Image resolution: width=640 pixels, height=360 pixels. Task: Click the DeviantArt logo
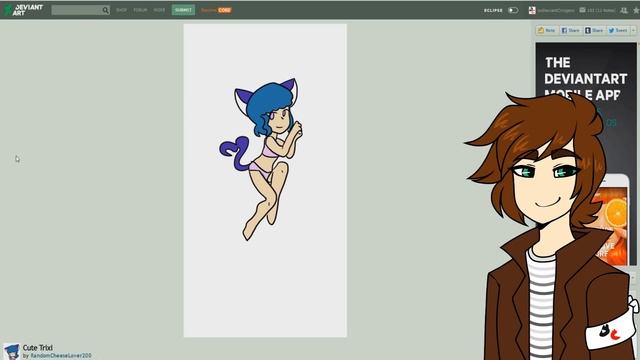coord(23,10)
